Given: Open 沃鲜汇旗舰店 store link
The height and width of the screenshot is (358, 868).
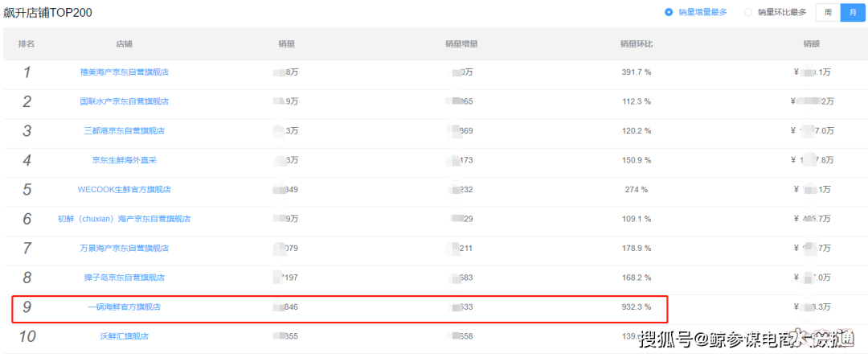Looking at the screenshot, I should point(124,335).
